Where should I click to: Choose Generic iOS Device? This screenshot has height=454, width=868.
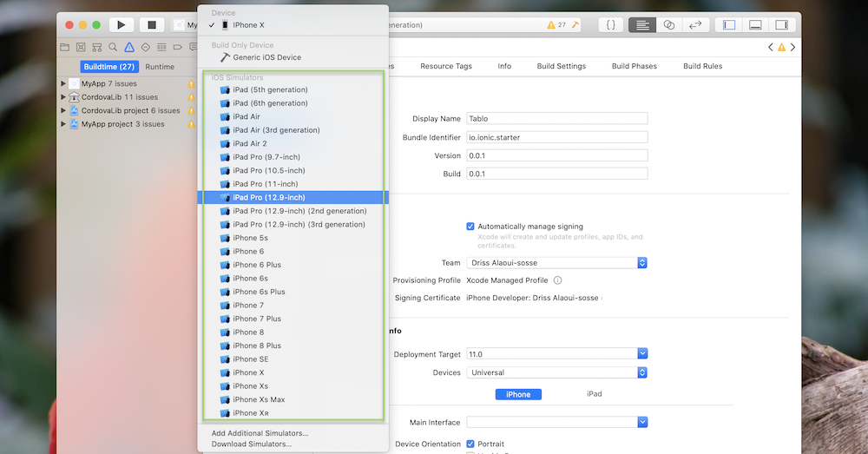293,57
